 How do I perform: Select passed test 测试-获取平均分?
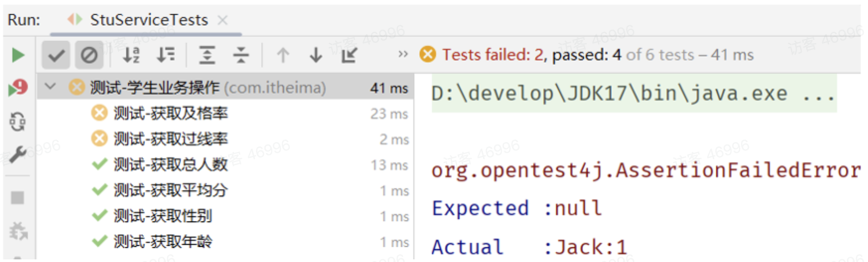coord(171,190)
